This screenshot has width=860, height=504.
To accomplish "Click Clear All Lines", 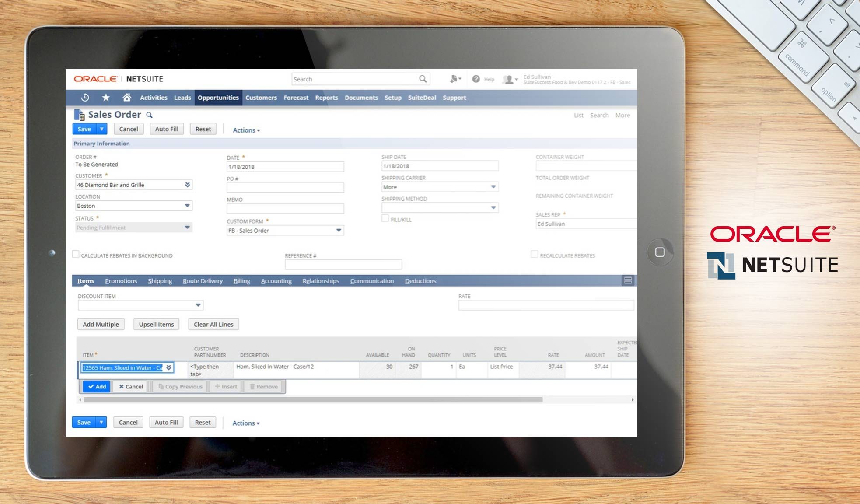I will (213, 324).
